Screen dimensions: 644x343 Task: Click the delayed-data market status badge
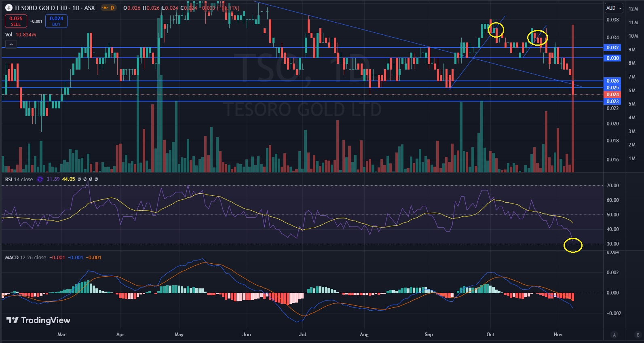[108, 8]
